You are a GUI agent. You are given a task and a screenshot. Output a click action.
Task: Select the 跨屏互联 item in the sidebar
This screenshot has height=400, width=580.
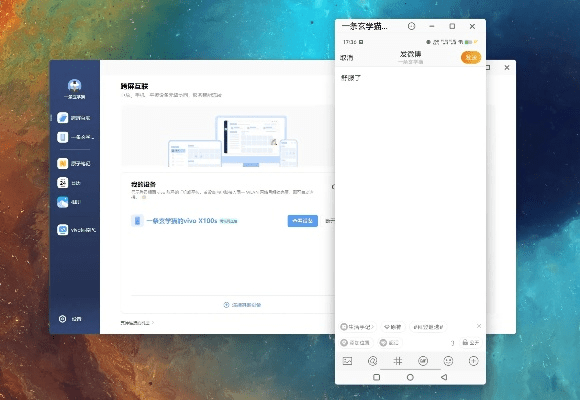(x=74, y=118)
